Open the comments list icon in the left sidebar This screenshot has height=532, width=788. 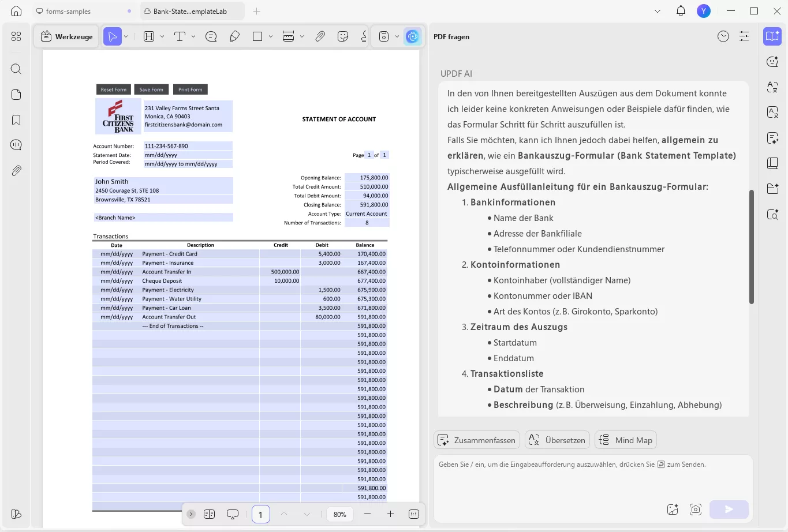click(16, 145)
